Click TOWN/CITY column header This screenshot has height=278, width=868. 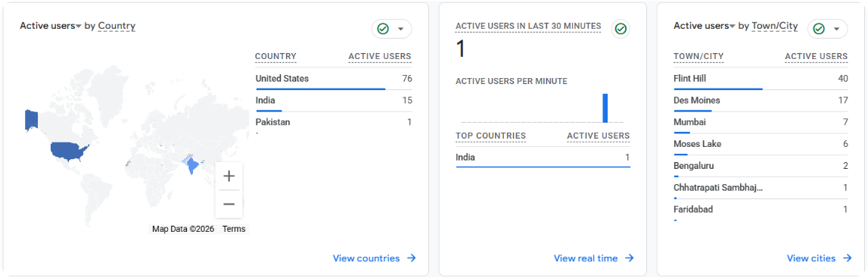[698, 57]
